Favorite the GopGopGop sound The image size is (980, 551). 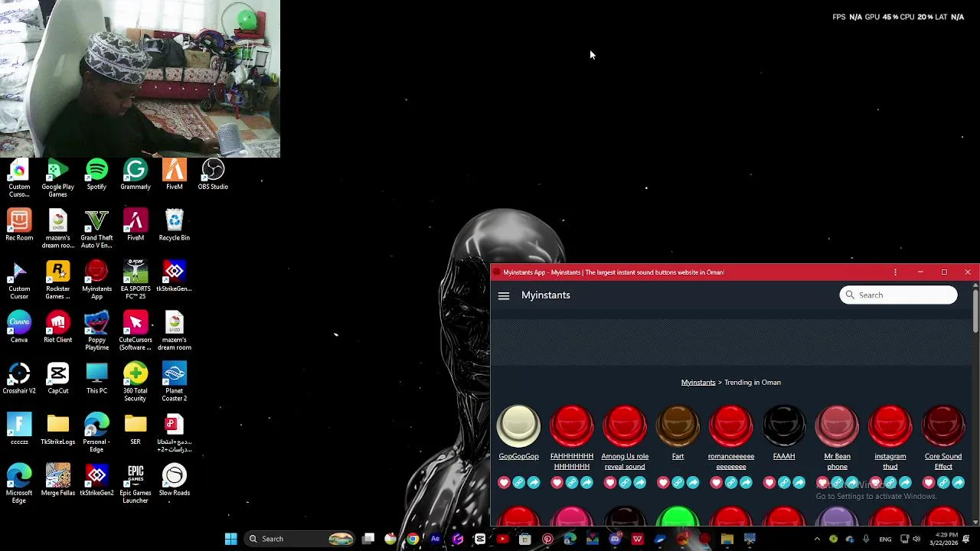pyautogui.click(x=504, y=482)
